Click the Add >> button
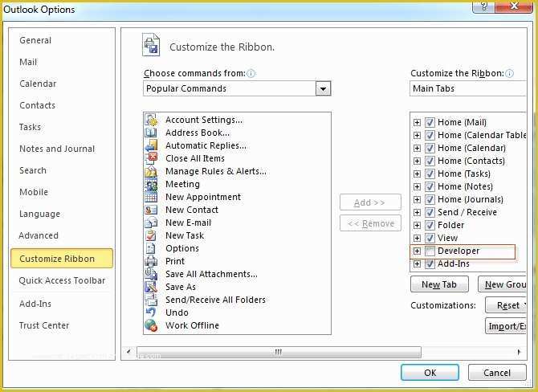538x392 pixels. coord(370,202)
